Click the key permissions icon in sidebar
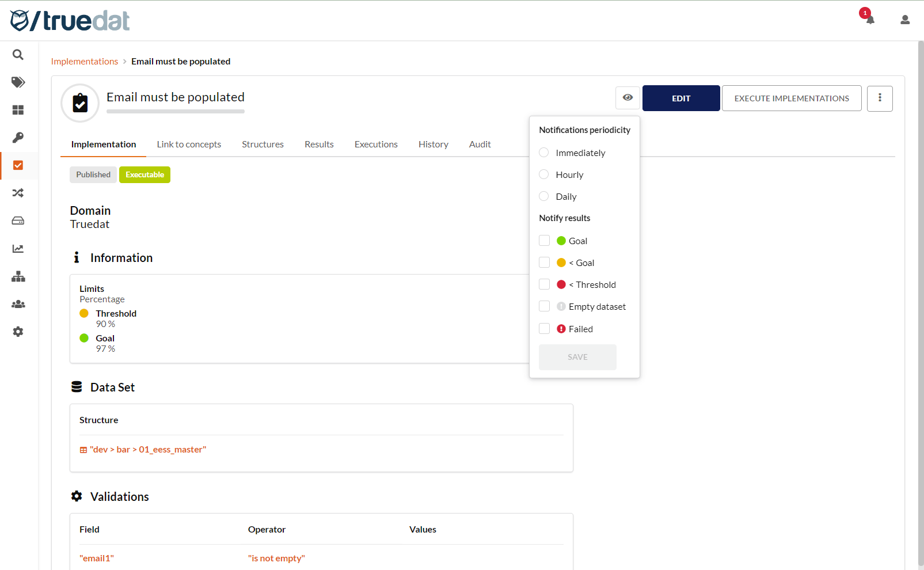The image size is (924, 570). (x=18, y=138)
